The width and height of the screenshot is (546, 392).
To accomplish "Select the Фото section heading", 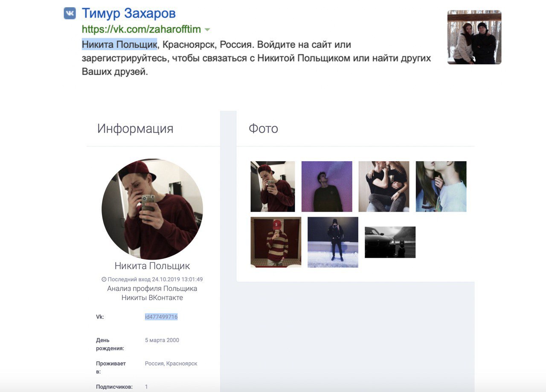I will point(263,128).
